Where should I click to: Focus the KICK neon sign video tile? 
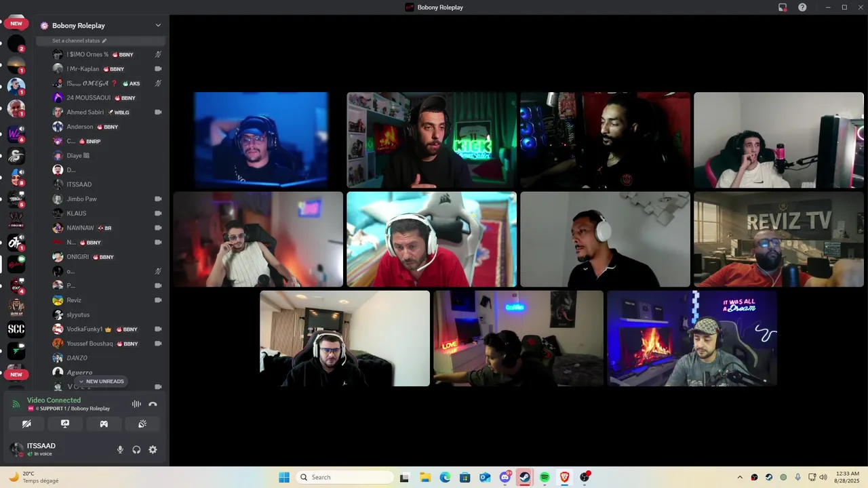click(431, 140)
